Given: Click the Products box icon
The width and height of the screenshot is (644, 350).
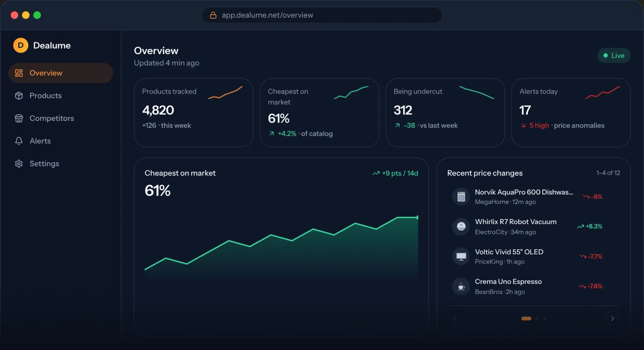Looking at the screenshot, I should (19, 96).
